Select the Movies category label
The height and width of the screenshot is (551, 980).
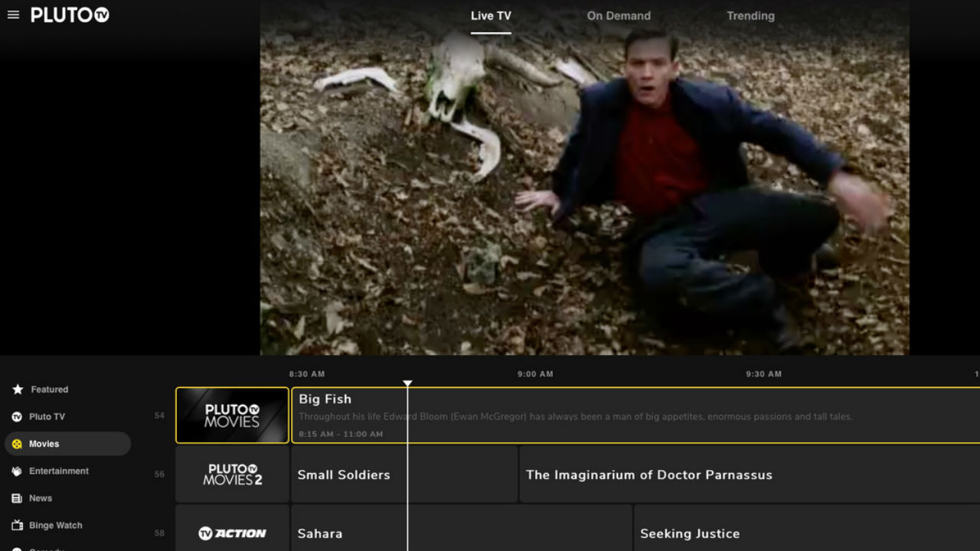44,444
